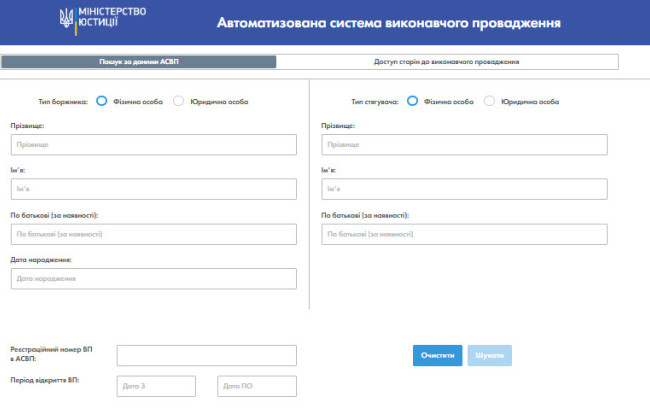Select 'Юридична особа' for collector type
This screenshot has height=420, width=650.
click(x=489, y=101)
